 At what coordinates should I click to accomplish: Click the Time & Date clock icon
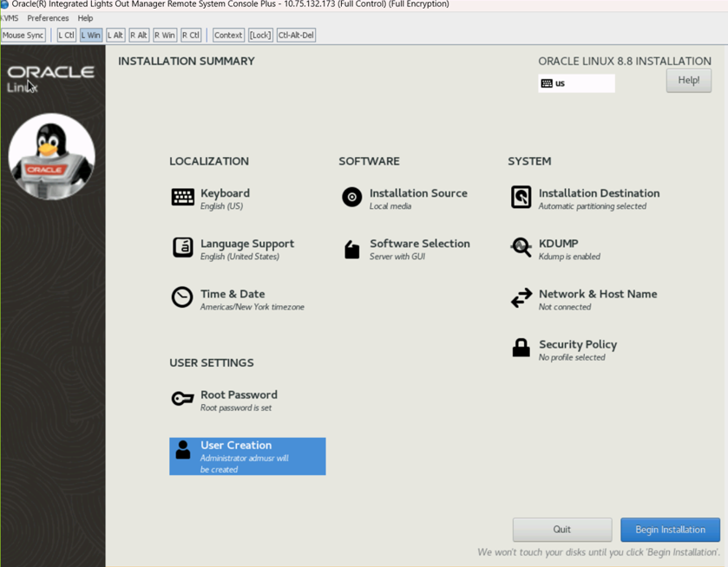(x=182, y=297)
